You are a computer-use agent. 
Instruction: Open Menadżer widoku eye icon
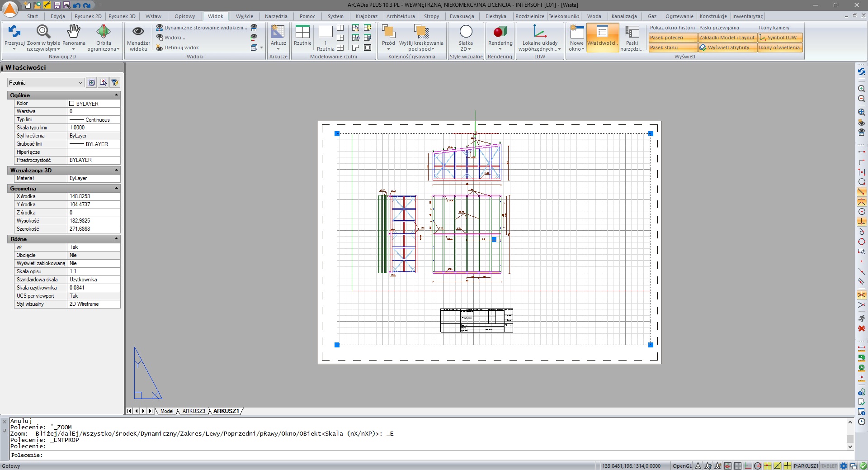(138, 32)
